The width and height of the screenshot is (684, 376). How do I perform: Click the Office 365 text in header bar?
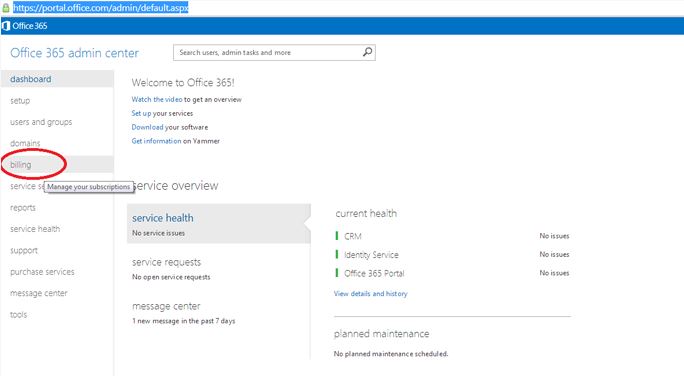click(x=30, y=26)
